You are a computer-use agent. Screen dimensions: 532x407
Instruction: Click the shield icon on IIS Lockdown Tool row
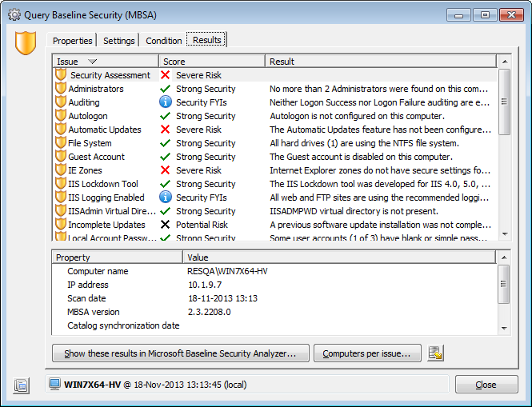click(61, 183)
